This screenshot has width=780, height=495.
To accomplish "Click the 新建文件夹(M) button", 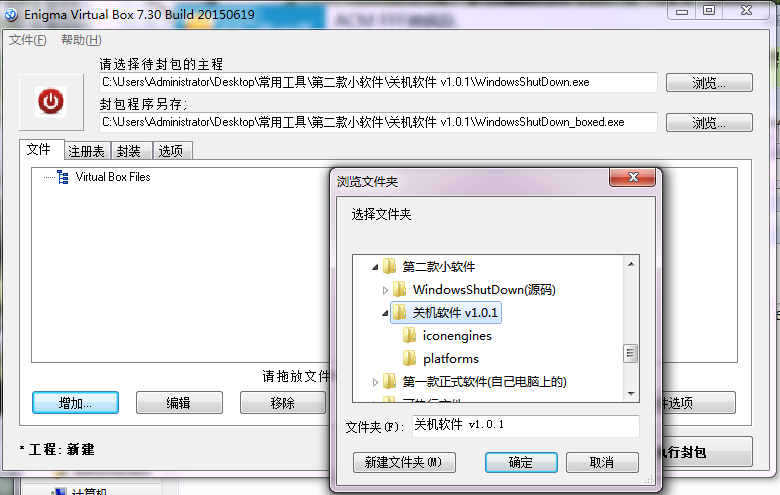I will coord(404,462).
